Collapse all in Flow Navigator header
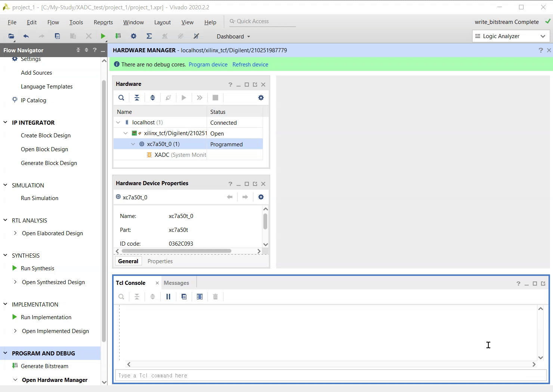Image resolution: width=553 pixels, height=392 pixels. pos(78,50)
